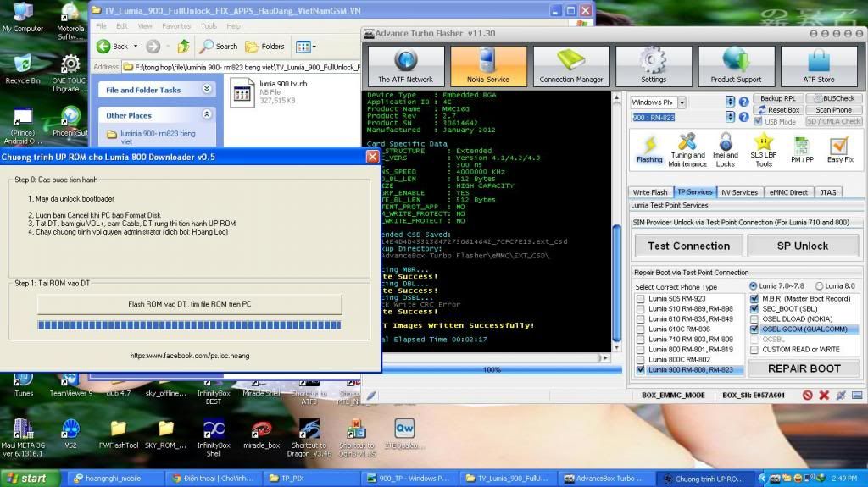The height and width of the screenshot is (487, 868).
Task: Click the blue panel icon at status bar end
Action: (x=857, y=395)
